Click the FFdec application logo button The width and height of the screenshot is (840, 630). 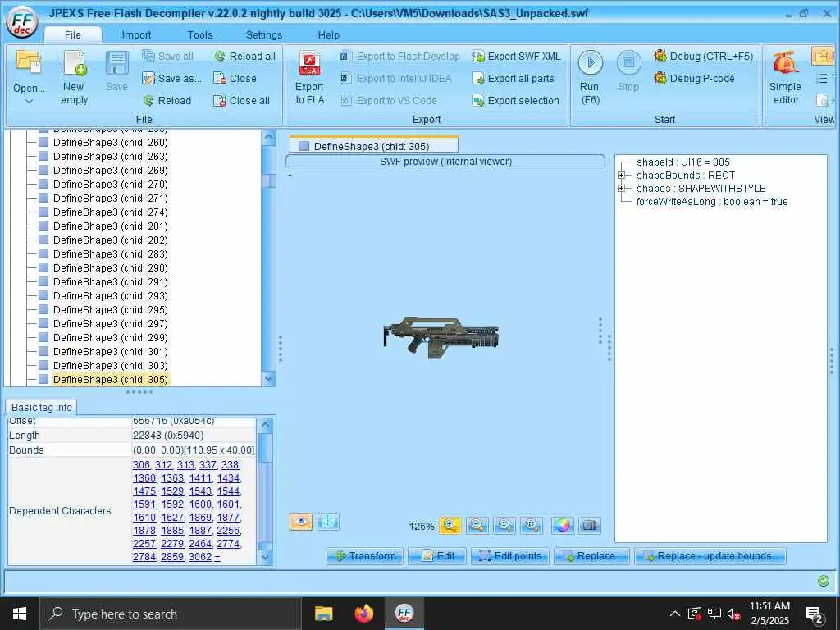(22, 22)
